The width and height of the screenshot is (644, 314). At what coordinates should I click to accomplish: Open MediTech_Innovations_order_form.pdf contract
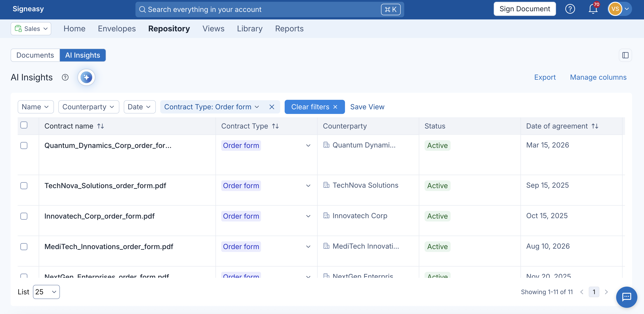point(109,247)
